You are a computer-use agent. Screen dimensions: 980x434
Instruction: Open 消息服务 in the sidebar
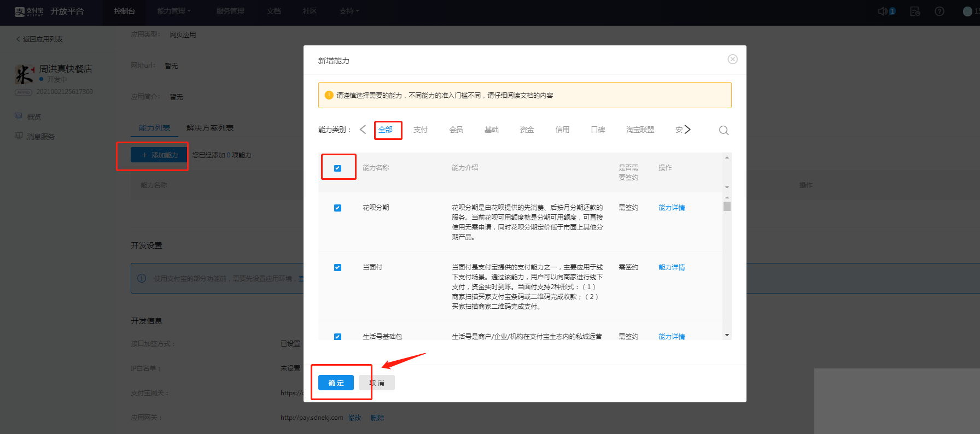click(x=41, y=136)
